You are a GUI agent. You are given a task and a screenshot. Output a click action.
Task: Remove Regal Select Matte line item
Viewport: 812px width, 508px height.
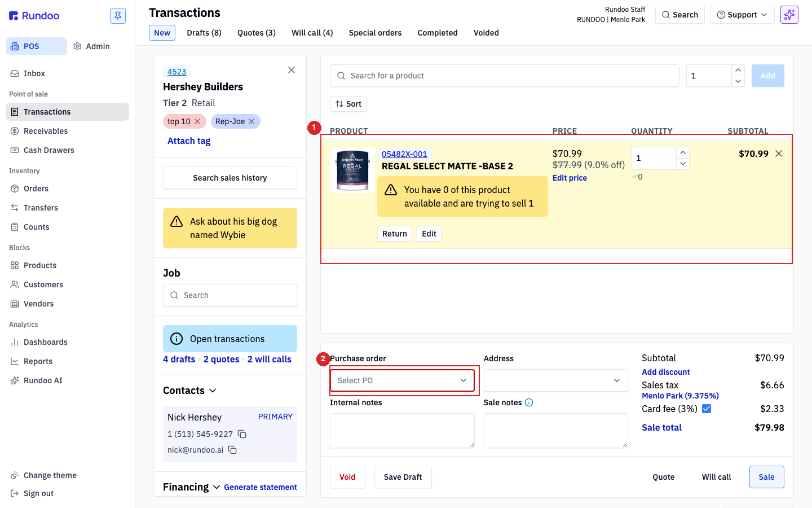pos(779,154)
